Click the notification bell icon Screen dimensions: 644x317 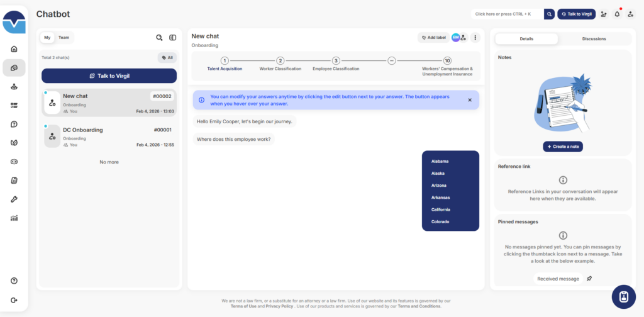617,14
